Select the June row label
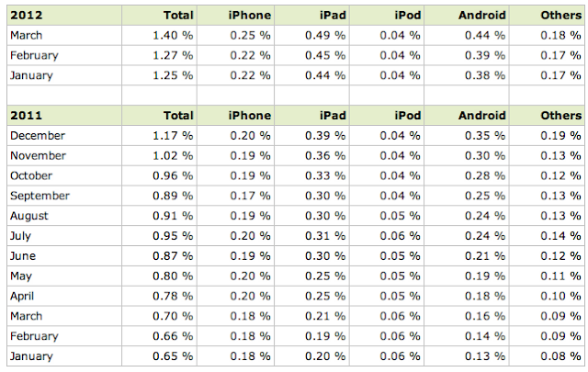This screenshot has height=372, width=588. coord(23,255)
